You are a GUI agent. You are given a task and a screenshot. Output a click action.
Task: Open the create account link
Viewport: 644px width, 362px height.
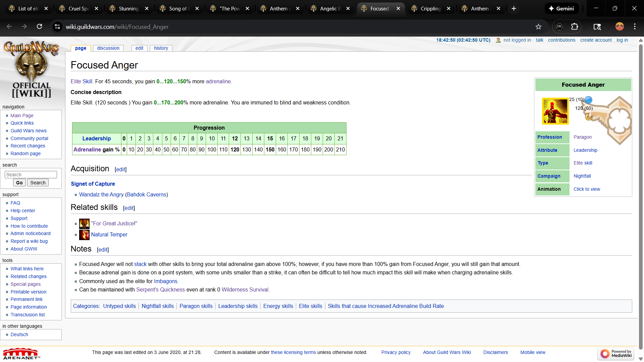point(596,40)
